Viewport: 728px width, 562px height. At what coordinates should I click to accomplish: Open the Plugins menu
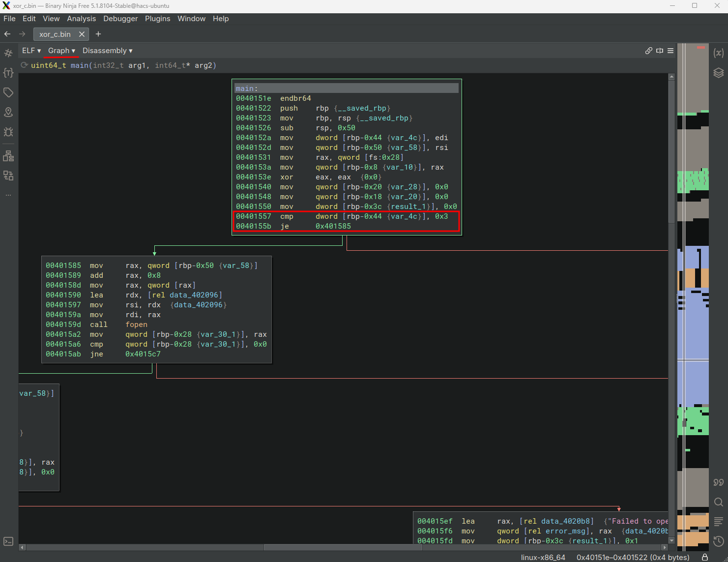tap(157, 19)
